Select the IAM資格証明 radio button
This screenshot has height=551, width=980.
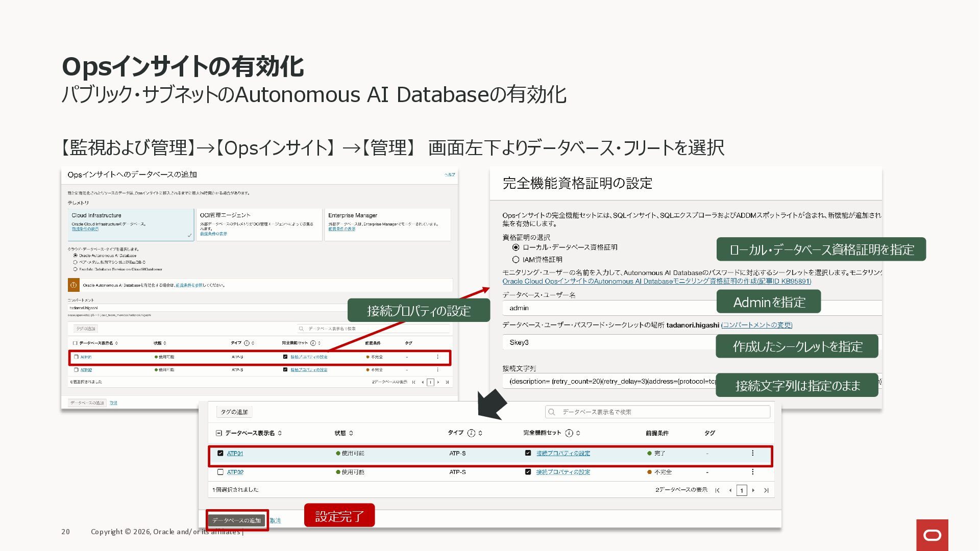tap(516, 260)
